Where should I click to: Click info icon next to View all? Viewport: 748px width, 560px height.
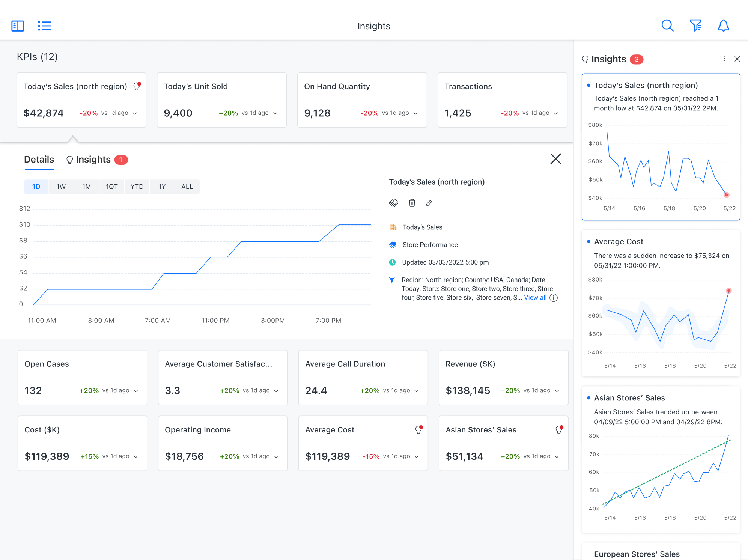point(554,298)
